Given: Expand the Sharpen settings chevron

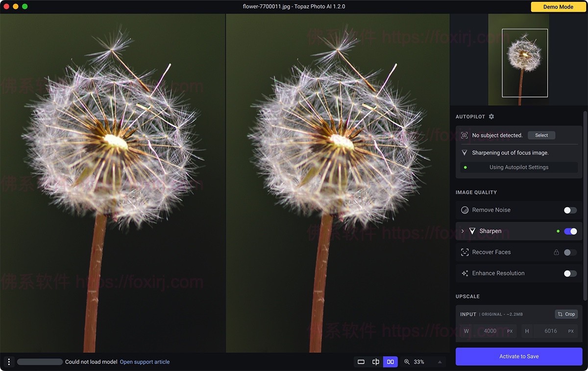Looking at the screenshot, I should click(x=462, y=231).
